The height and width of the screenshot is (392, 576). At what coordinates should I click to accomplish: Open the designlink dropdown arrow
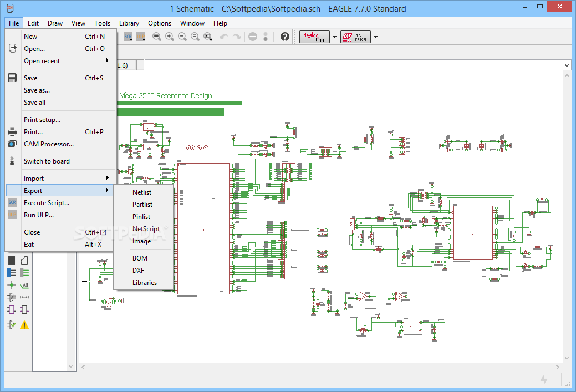tap(334, 37)
